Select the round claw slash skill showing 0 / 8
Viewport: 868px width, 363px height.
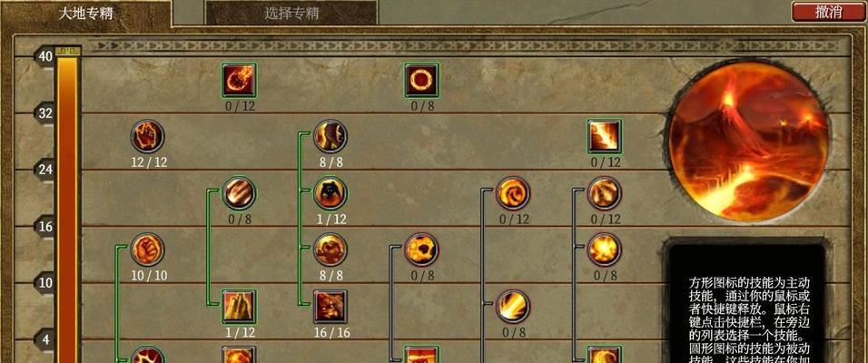(x=239, y=193)
